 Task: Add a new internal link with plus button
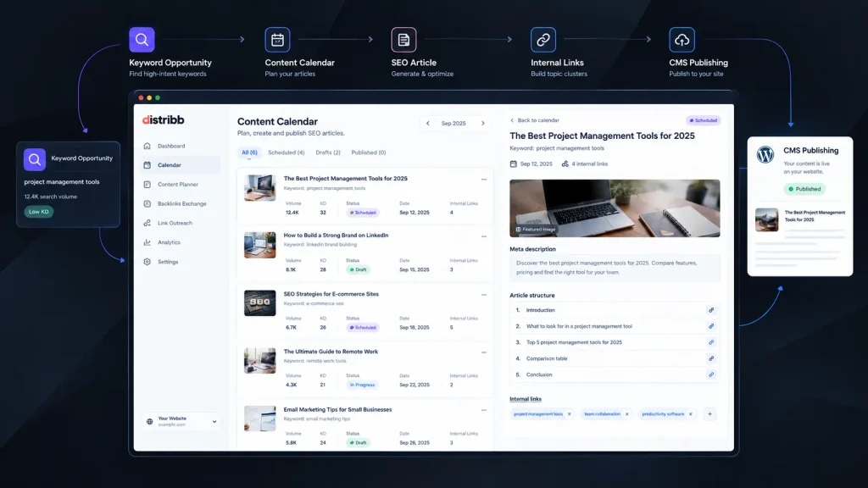point(709,413)
